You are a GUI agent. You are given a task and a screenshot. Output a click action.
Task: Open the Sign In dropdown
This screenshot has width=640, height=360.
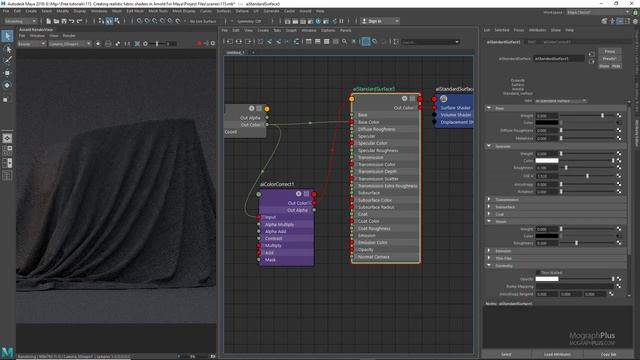point(379,21)
